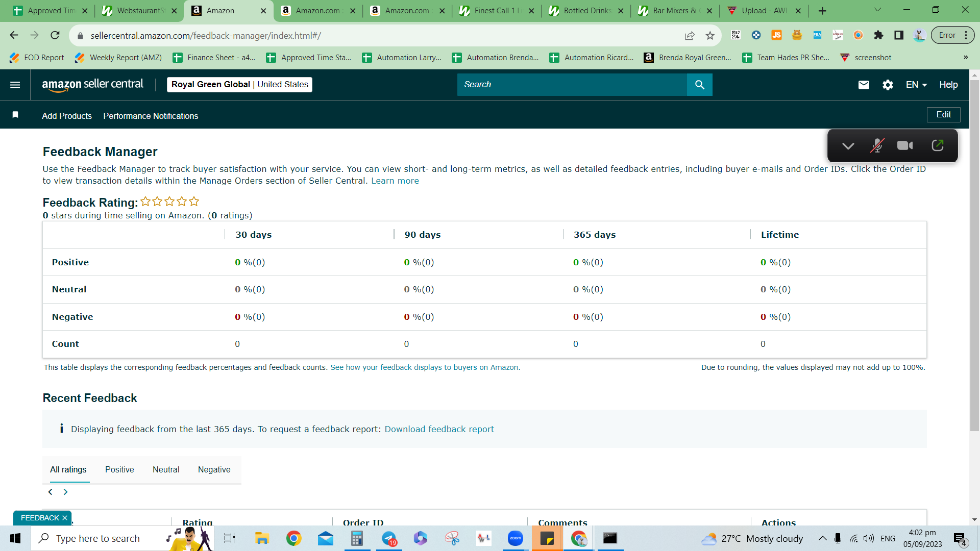Open the Windows notification center

[x=960, y=539]
